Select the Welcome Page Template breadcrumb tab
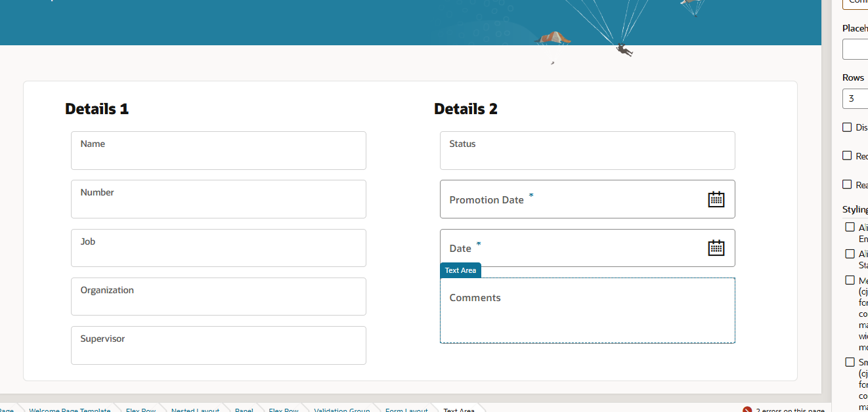 click(70, 409)
